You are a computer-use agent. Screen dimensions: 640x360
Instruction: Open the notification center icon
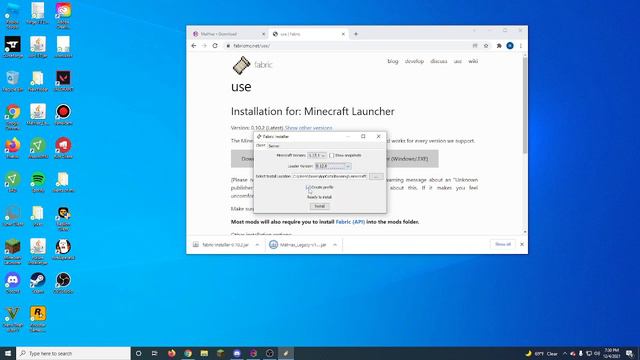click(629, 353)
